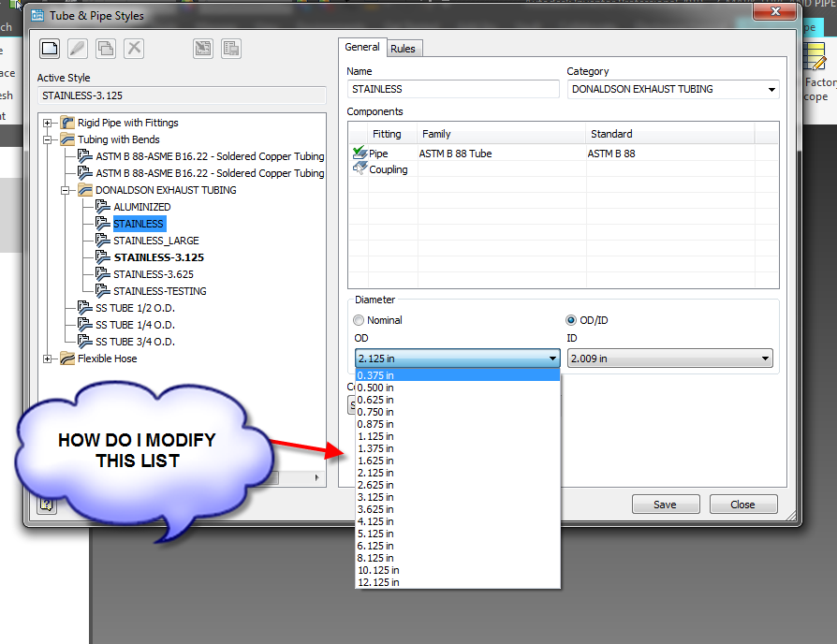837x644 pixels.
Task: Enable the OD/ID radio option
Action: pyautogui.click(x=571, y=320)
